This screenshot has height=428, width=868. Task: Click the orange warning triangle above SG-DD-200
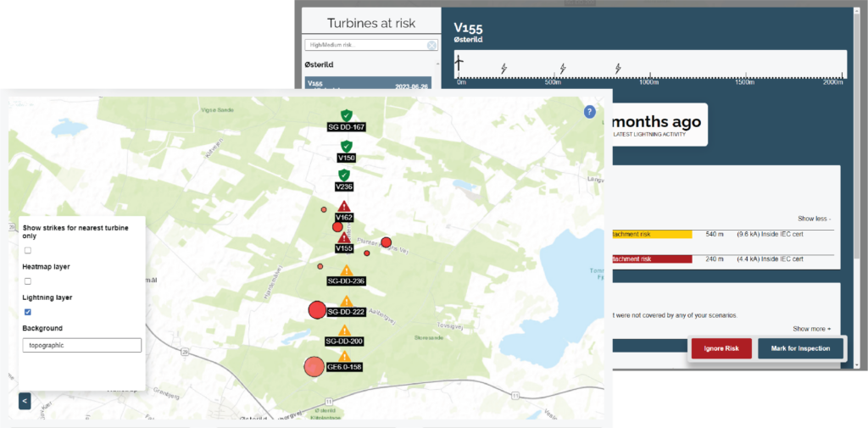click(x=345, y=330)
